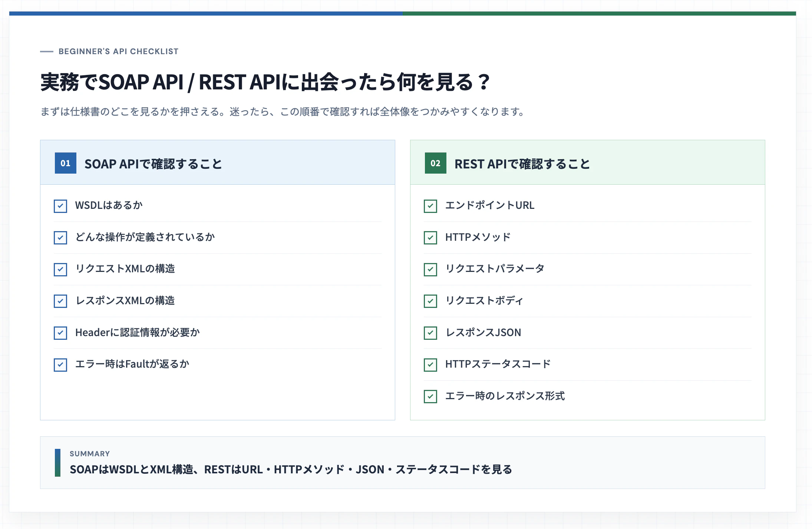Toggle the 'Headerに認証情報が必要か' checkbox
812x529 pixels.
tap(60, 333)
